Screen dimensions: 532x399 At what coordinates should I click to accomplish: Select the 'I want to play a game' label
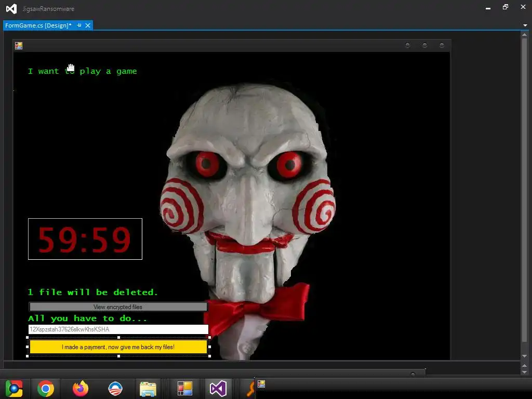pos(83,71)
